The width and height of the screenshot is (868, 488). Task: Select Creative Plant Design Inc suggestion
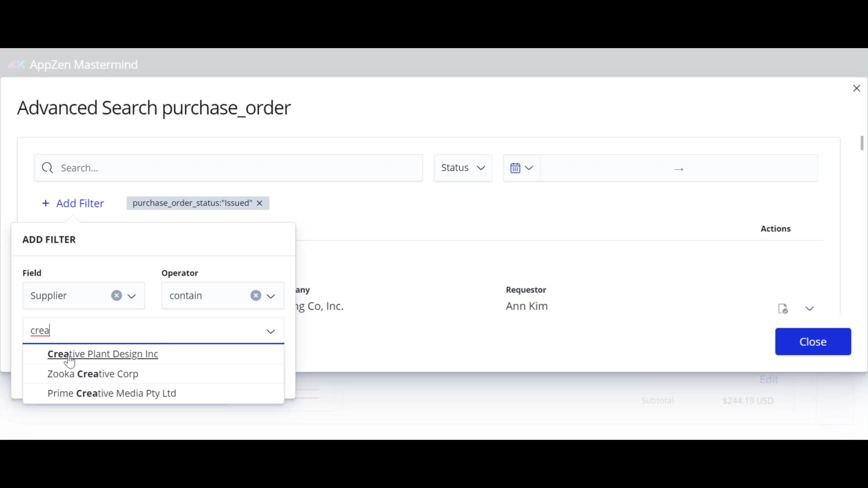[102, 354]
